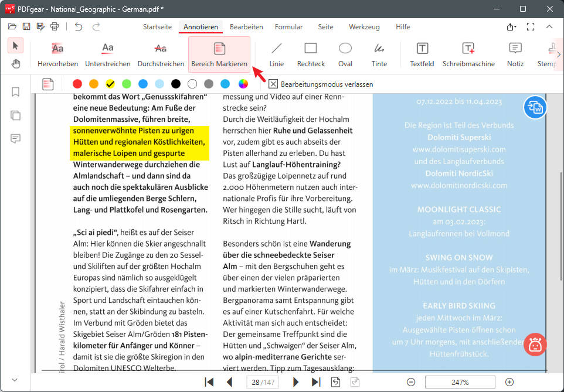
Task: Add a Notiz sticky note
Action: (x=515, y=53)
